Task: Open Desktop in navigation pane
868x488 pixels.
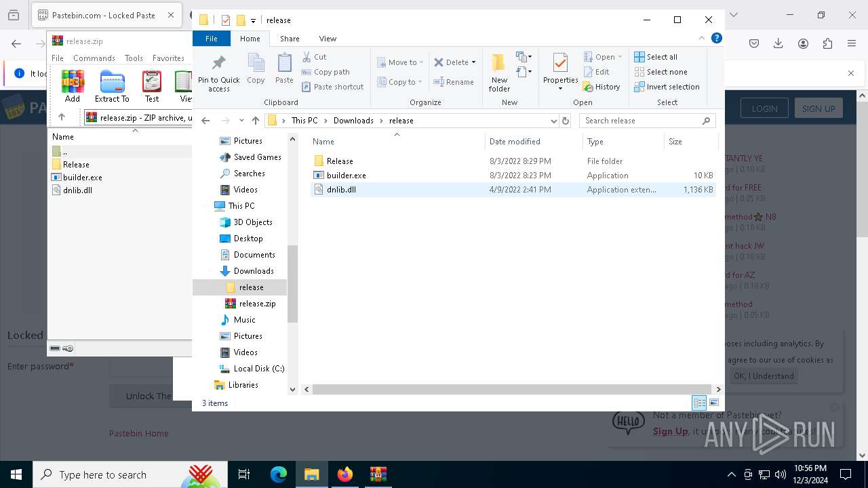Action: pyautogui.click(x=241, y=239)
